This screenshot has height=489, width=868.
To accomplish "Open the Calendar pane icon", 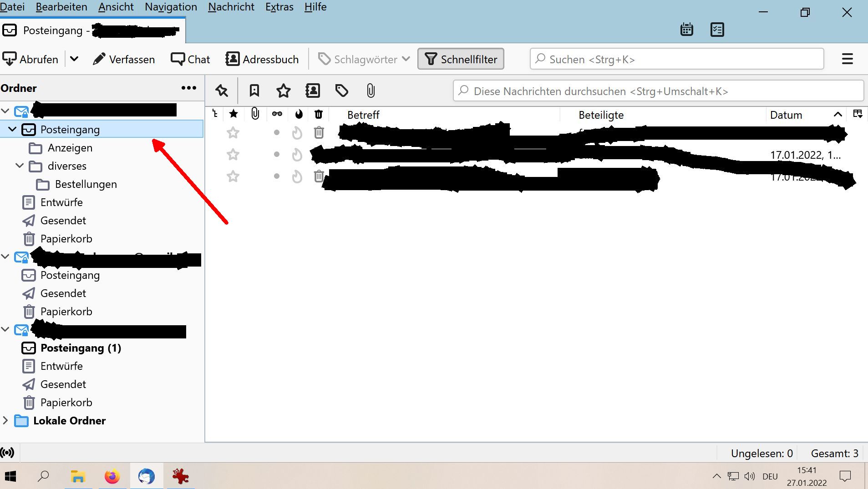I will [x=686, y=29].
